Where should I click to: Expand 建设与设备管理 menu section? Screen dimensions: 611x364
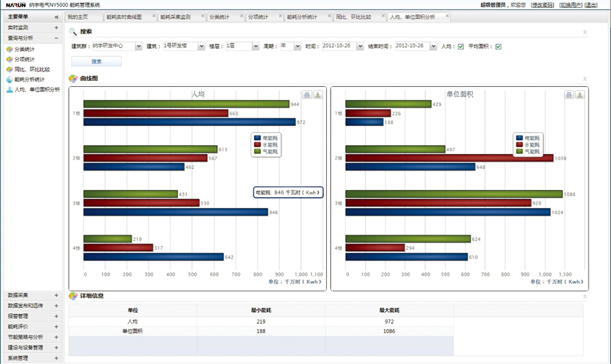pyautogui.click(x=56, y=348)
